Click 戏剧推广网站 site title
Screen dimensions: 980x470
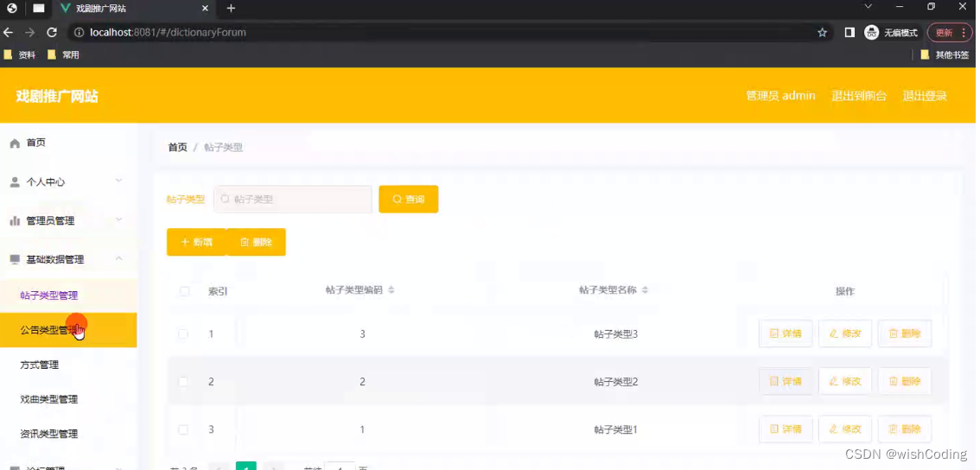point(57,96)
